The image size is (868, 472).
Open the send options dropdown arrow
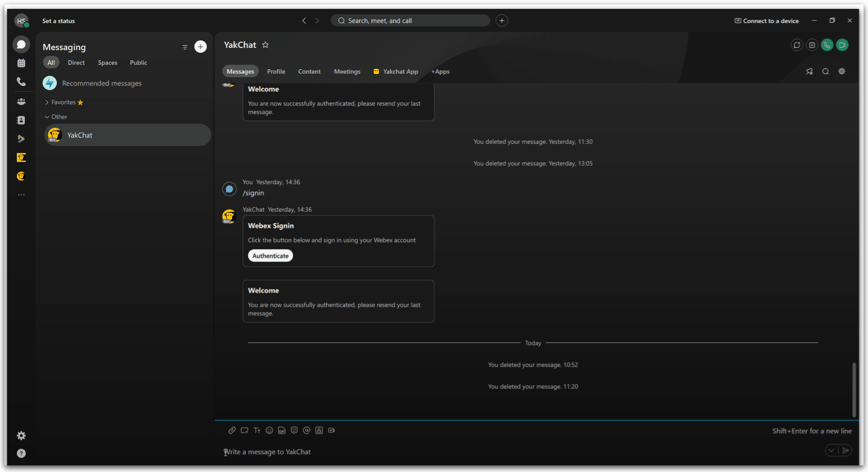831,451
